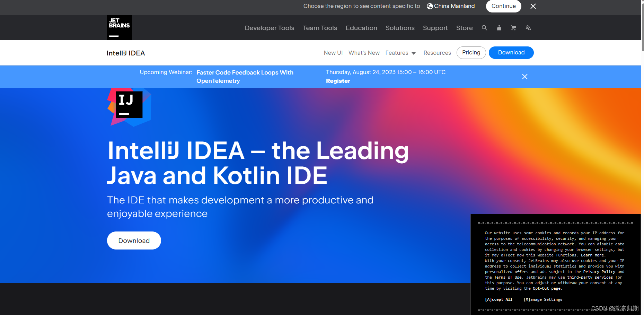This screenshot has height=315, width=644.
Task: Open the Features menu label
Action: pyautogui.click(x=397, y=53)
